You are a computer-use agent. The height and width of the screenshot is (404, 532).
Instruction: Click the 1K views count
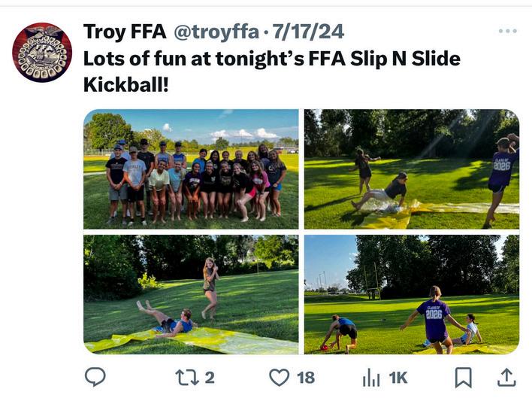tap(397, 377)
